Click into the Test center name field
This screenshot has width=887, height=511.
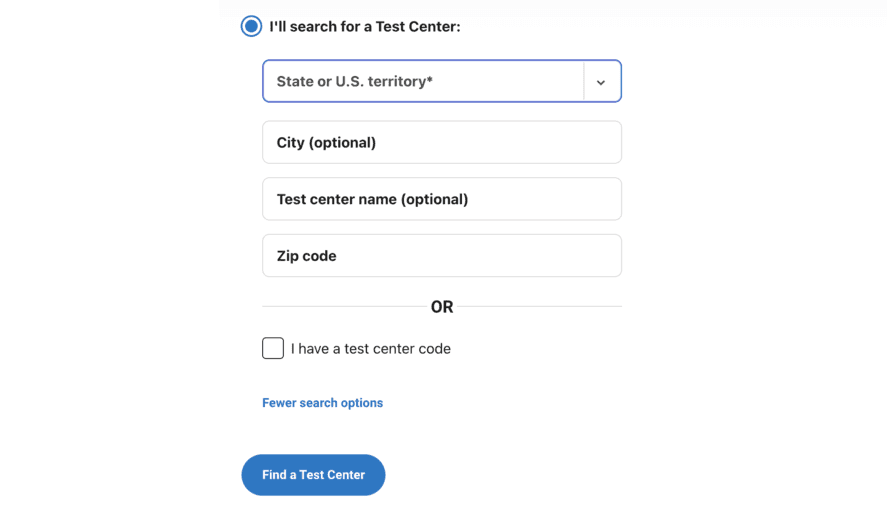coord(442,199)
